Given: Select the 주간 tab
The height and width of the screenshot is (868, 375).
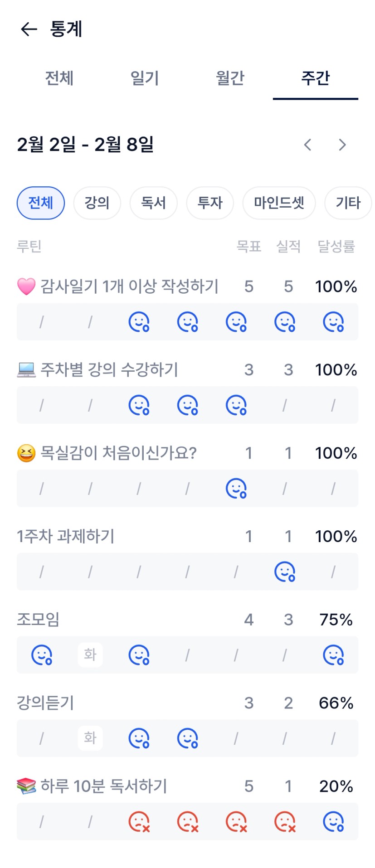Looking at the screenshot, I should (315, 78).
